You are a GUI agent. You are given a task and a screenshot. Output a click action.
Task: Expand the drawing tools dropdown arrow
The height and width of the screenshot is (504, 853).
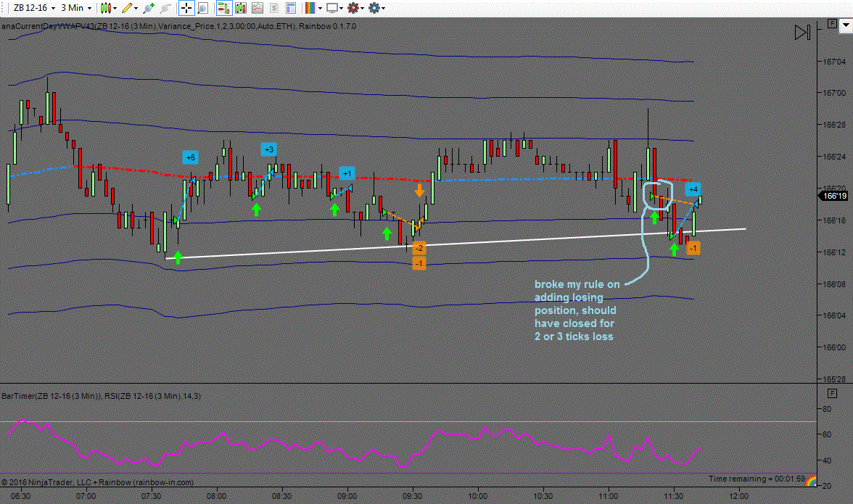pyautogui.click(x=136, y=8)
